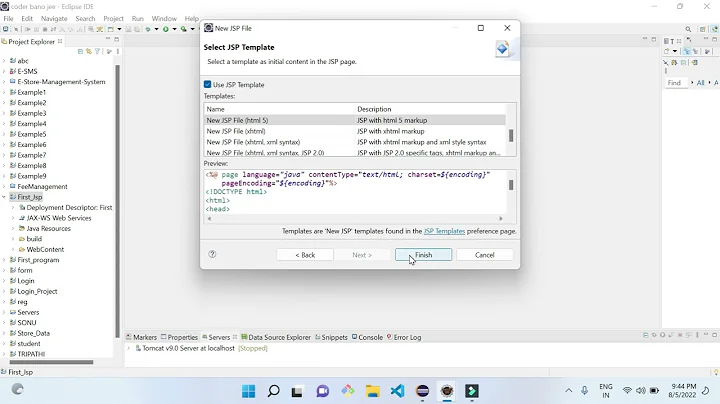
Task: Switch to the Snippets tab
Action: pyautogui.click(x=331, y=337)
